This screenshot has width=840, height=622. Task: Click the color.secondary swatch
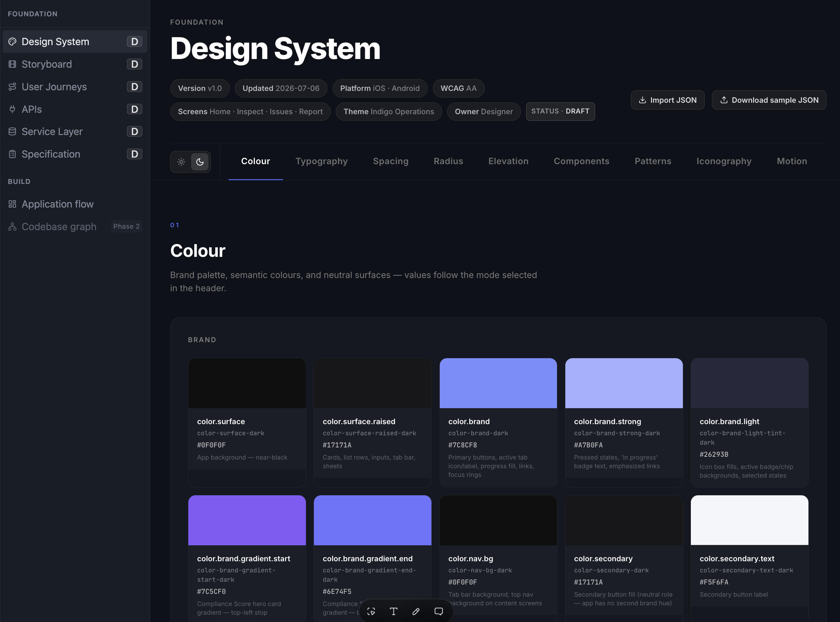pos(624,520)
